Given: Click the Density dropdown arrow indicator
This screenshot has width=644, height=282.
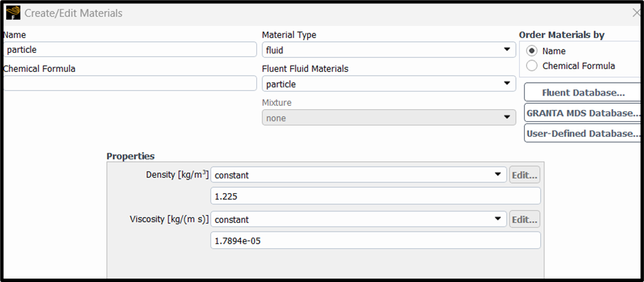Looking at the screenshot, I should 498,175.
